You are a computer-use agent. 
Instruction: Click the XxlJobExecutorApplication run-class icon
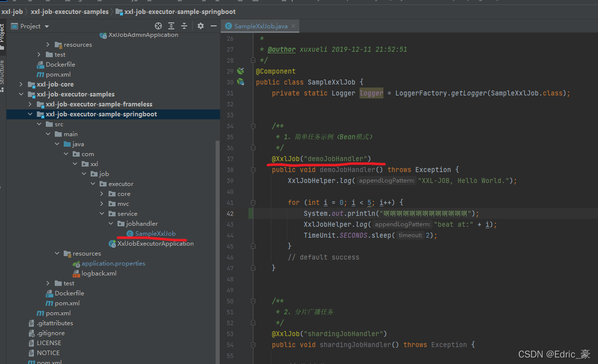tap(113, 244)
